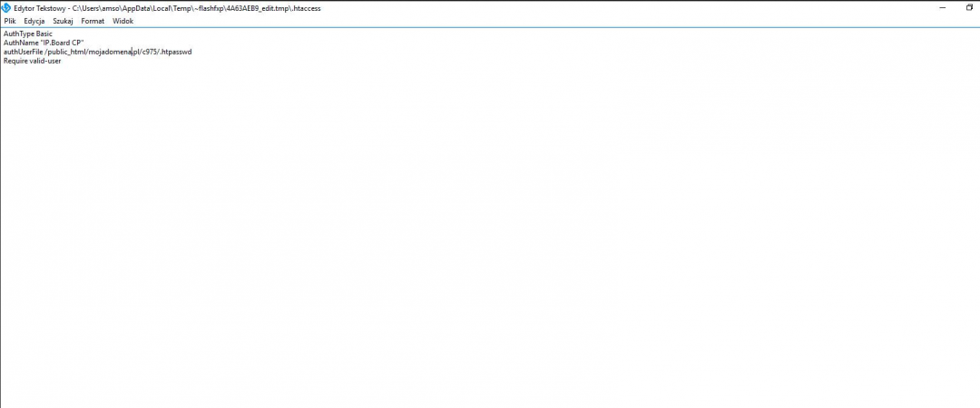Click inside the "IP.Board CP" quoted string
Screen dimensions: 980x408
click(x=63, y=43)
